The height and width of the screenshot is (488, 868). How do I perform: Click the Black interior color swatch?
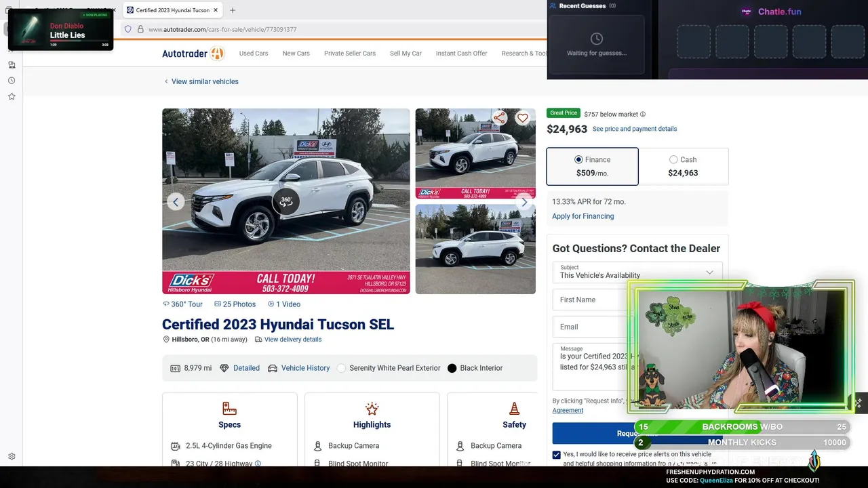[452, 368]
